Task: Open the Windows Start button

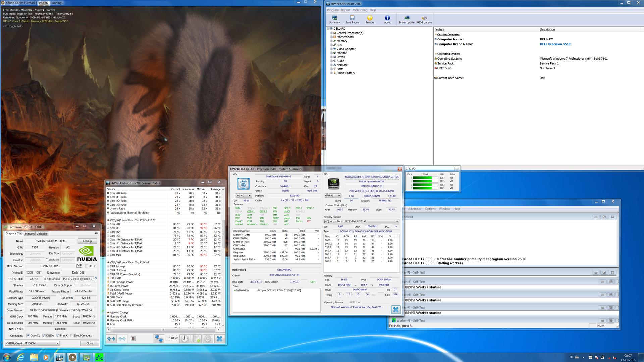Action: (6, 357)
